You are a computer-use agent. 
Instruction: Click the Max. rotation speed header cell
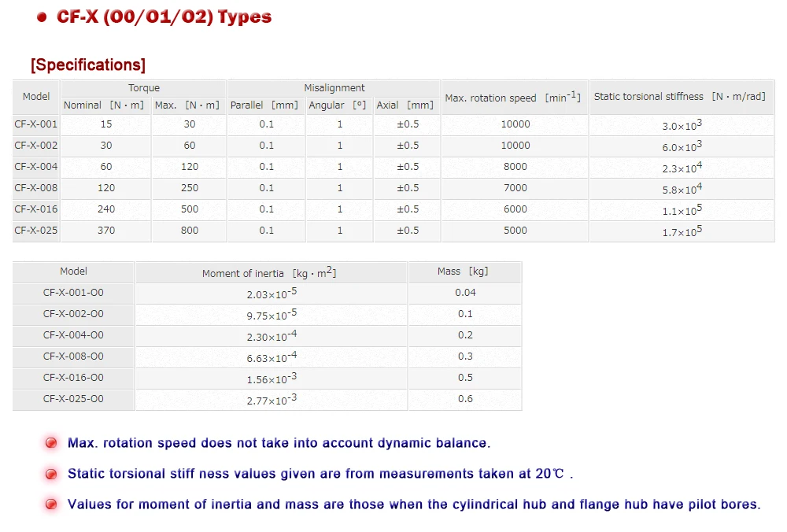point(515,97)
